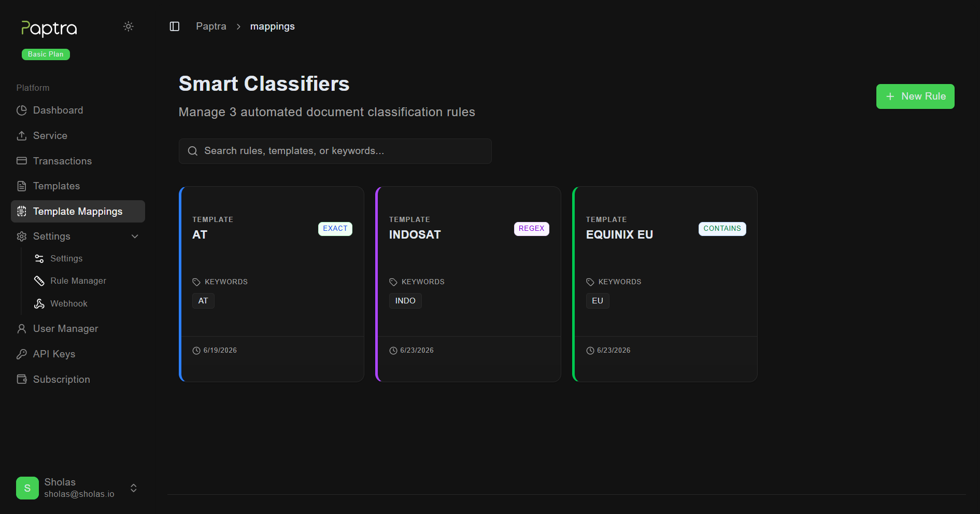Click mappings in the breadcrumb

pos(273,26)
